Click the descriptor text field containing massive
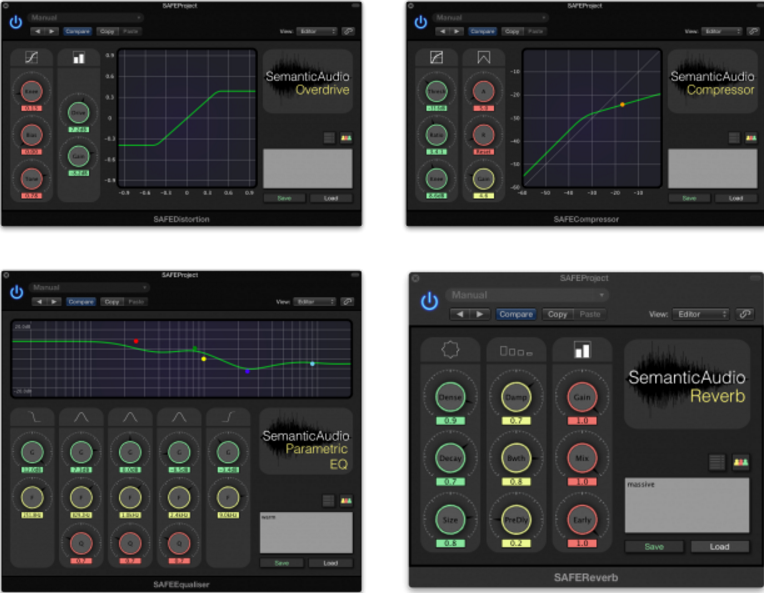The height and width of the screenshot is (593, 764). (687, 505)
